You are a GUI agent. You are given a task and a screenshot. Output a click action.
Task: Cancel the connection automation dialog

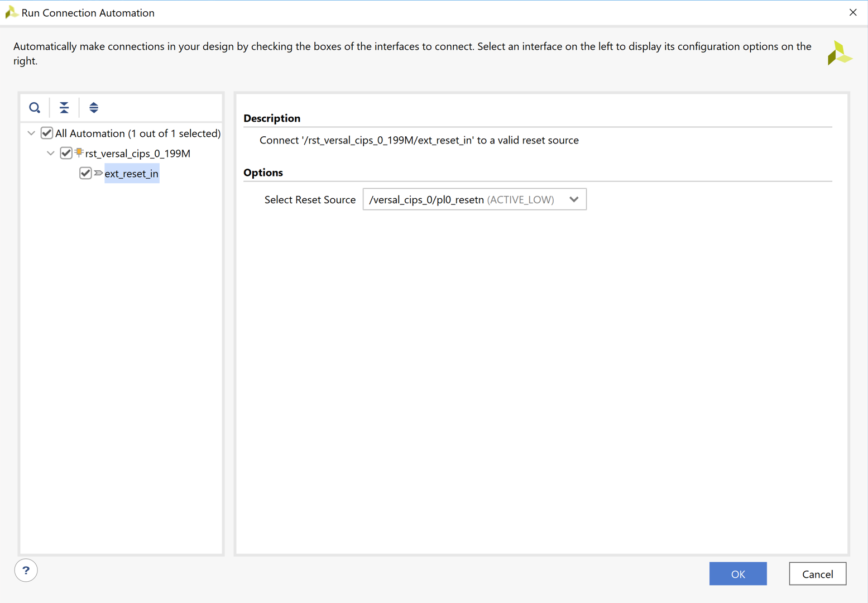point(817,574)
